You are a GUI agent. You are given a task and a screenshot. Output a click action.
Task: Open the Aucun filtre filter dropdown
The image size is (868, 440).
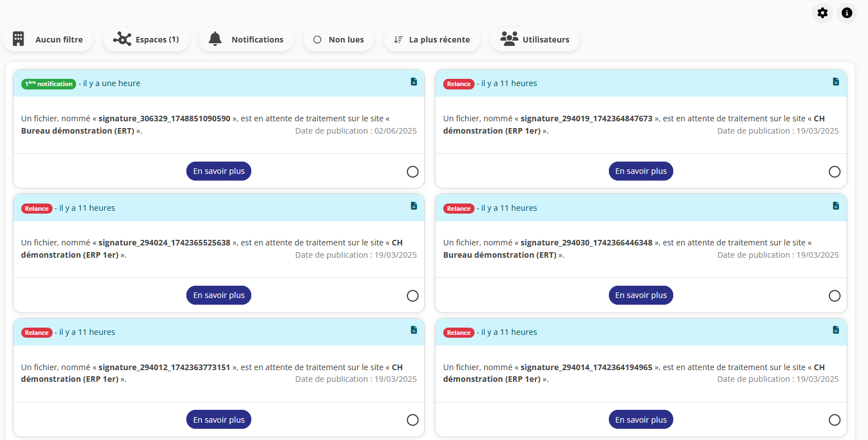coord(48,40)
